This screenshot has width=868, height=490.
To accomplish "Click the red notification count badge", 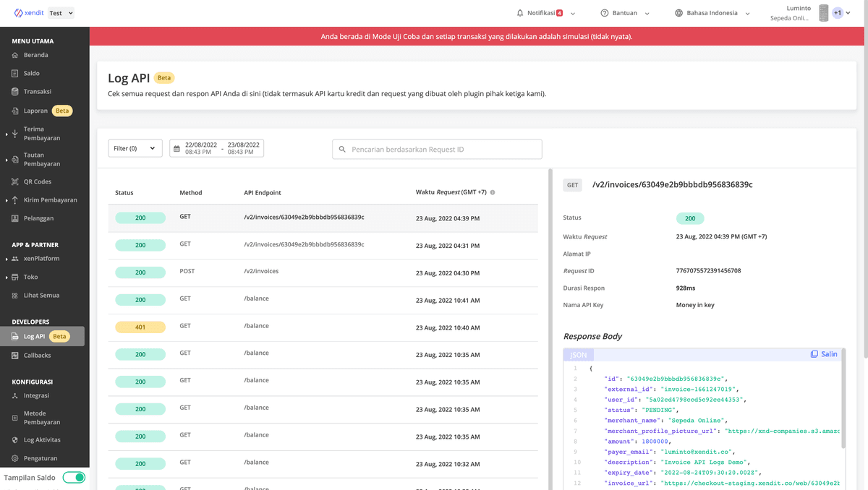I will [559, 13].
